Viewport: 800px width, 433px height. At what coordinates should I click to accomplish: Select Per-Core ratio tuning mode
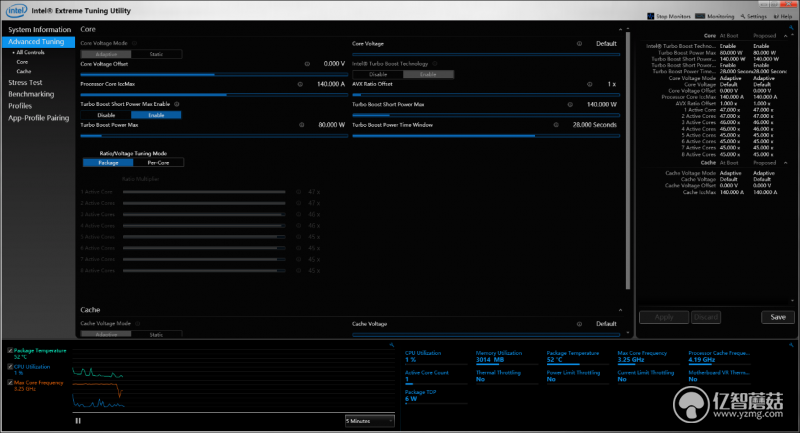(158, 163)
